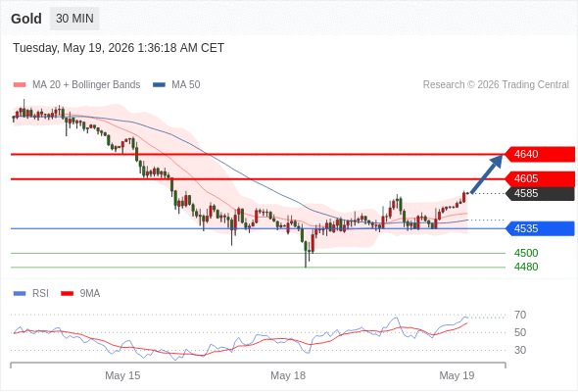This screenshot has width=578, height=392.
Task: Click the RSI 70 axis value
Action: point(520,315)
